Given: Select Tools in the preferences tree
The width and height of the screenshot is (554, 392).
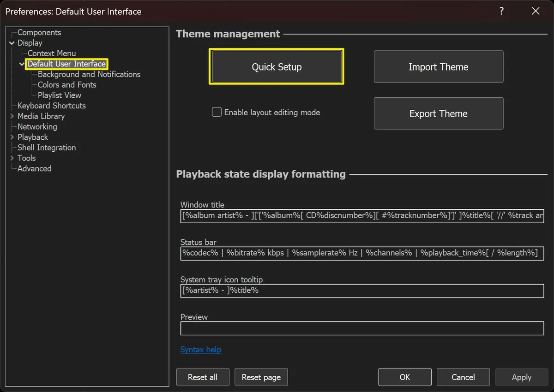Looking at the screenshot, I should coord(27,158).
